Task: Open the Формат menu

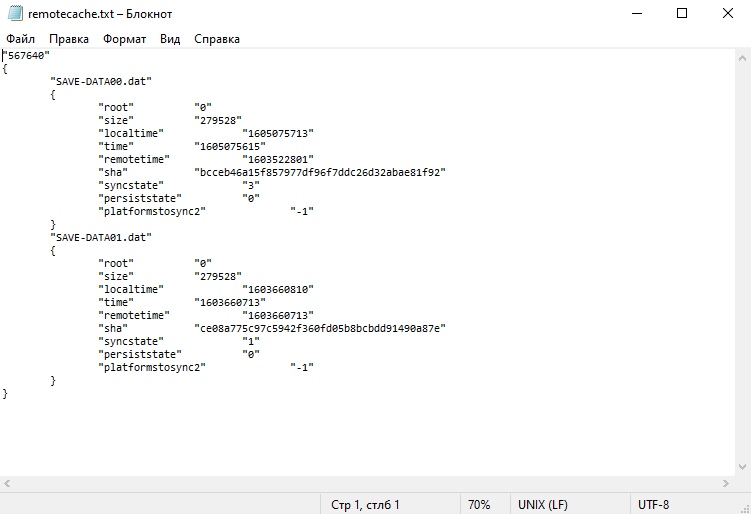Action: (x=124, y=39)
